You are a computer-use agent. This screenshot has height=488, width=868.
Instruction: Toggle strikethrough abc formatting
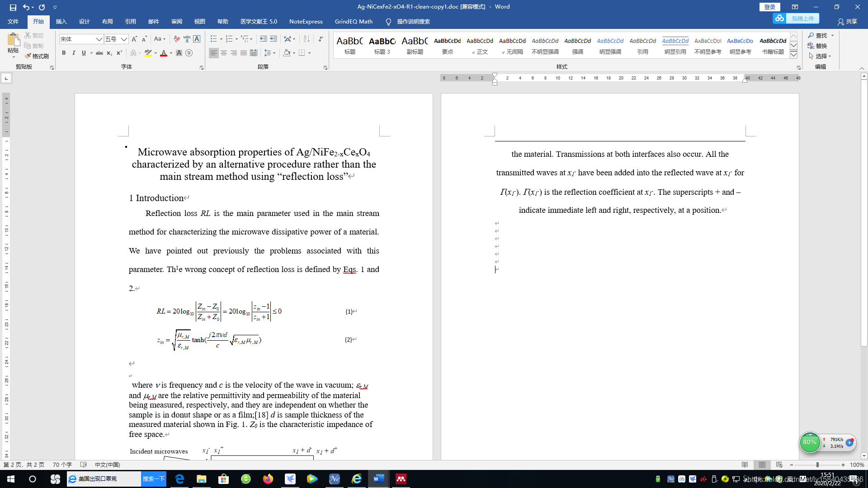99,53
